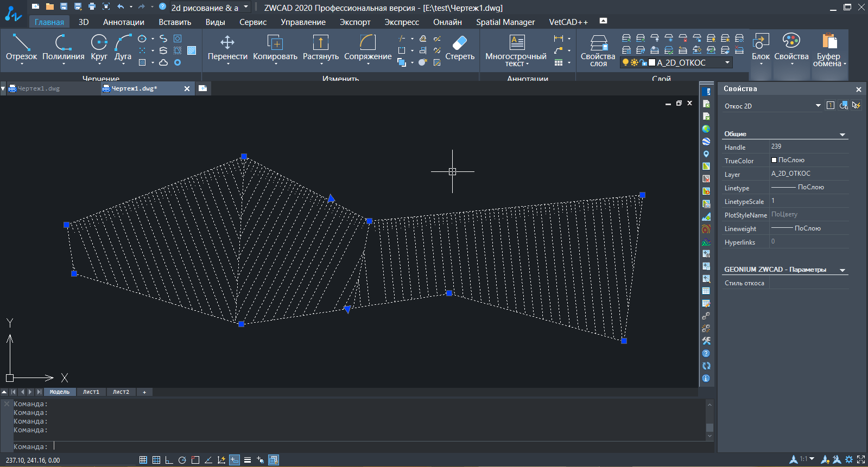Switch to the Аннотации ribbon tab
Image resolution: width=868 pixels, height=467 pixels.
tap(124, 22)
